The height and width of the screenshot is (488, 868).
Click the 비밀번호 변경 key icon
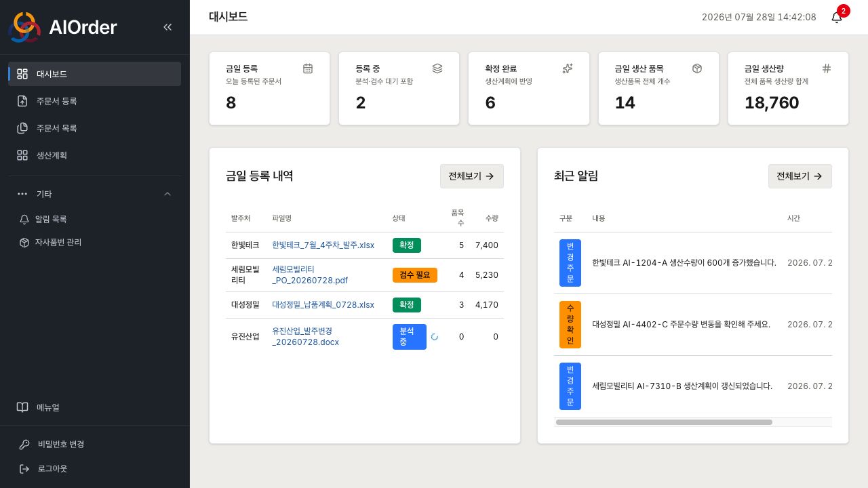pyautogui.click(x=24, y=445)
